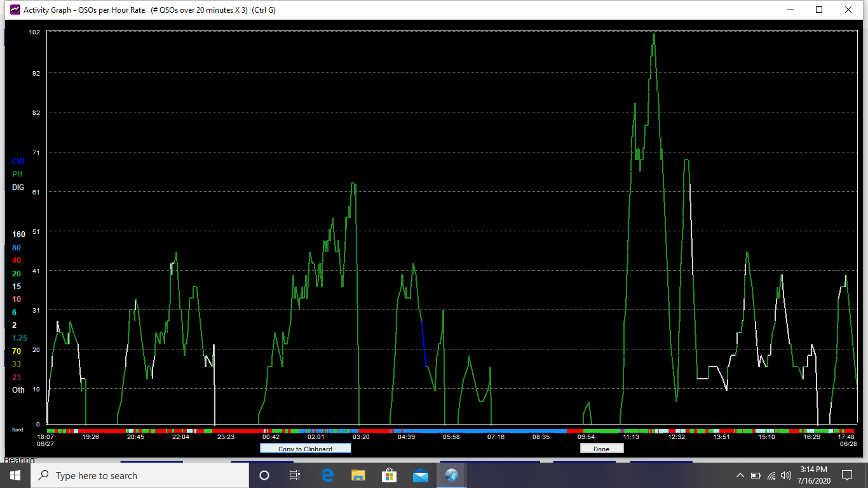Click the 05:58 time axis label

tap(451, 437)
